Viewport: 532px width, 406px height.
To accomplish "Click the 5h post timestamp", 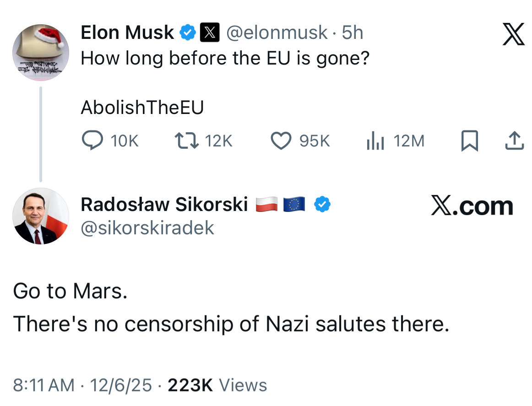I will 353,32.
